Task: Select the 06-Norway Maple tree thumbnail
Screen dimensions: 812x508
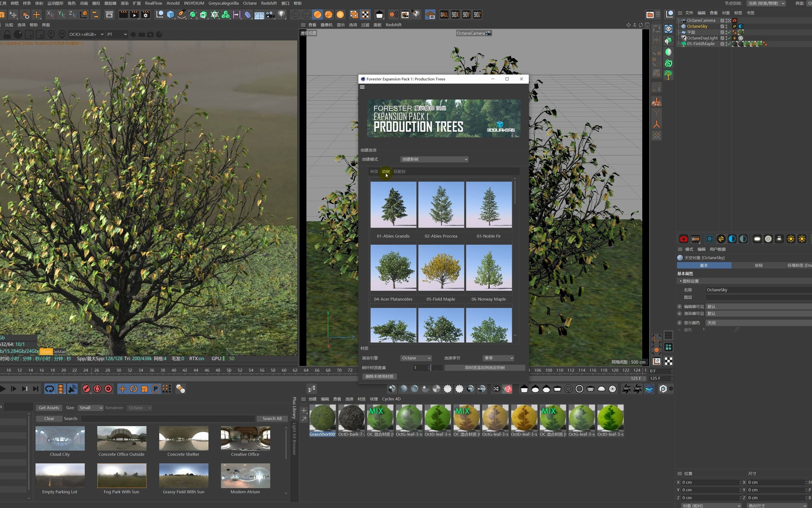Action: tap(489, 267)
